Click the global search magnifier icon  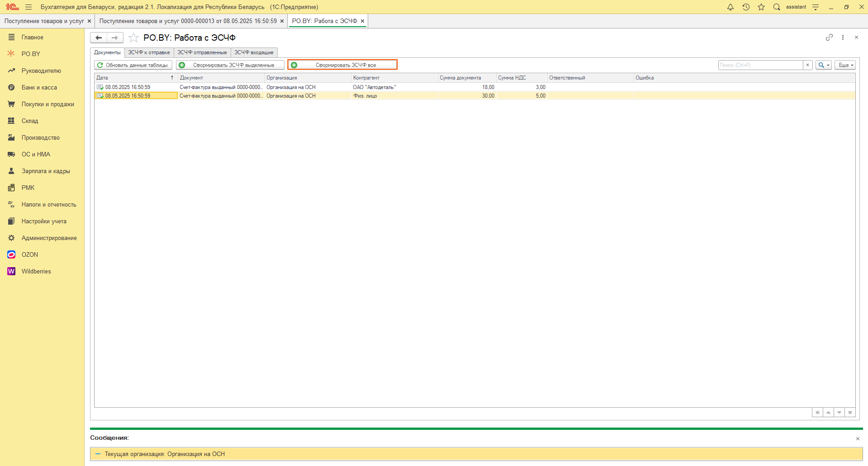777,7
